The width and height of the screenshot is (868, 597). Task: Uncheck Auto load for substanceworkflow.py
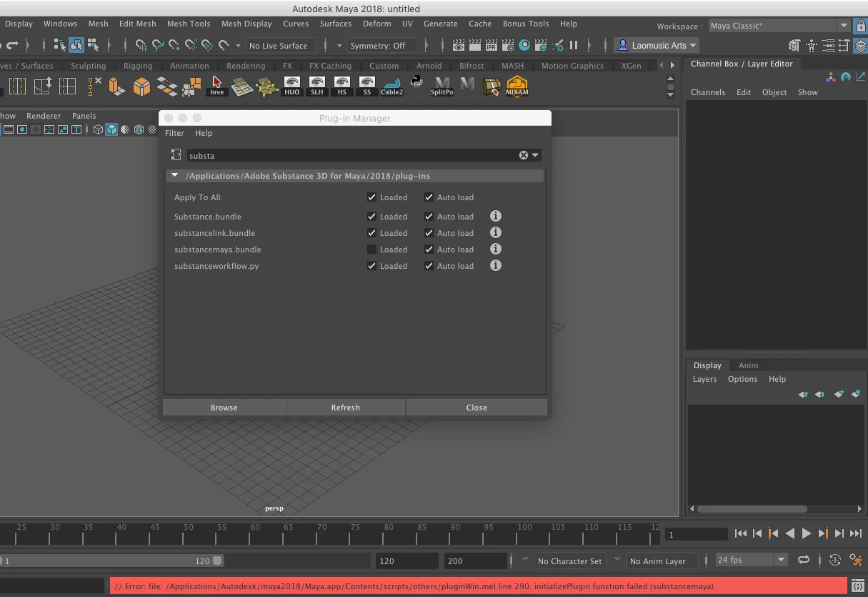tap(429, 266)
